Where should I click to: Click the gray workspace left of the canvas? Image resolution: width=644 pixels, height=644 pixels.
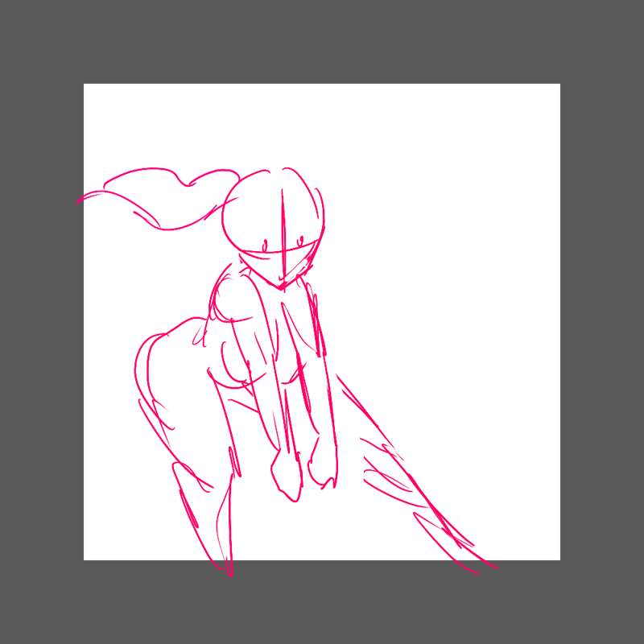tap(40, 322)
